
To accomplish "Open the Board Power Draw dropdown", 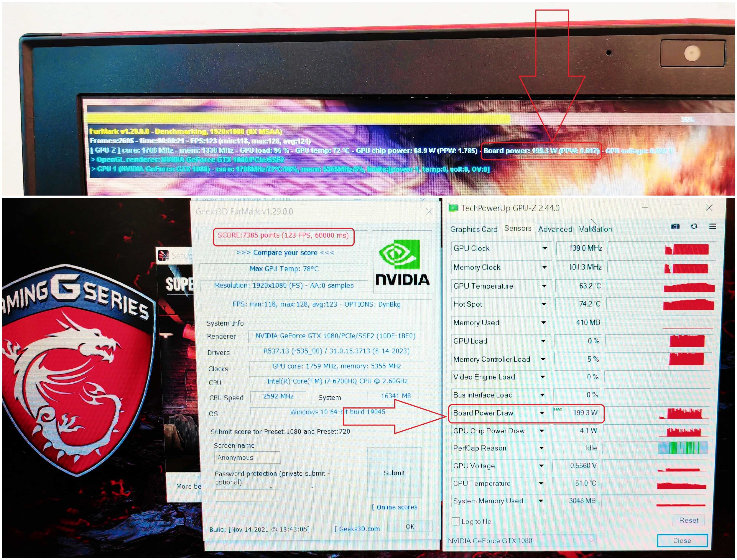I will (x=542, y=413).
